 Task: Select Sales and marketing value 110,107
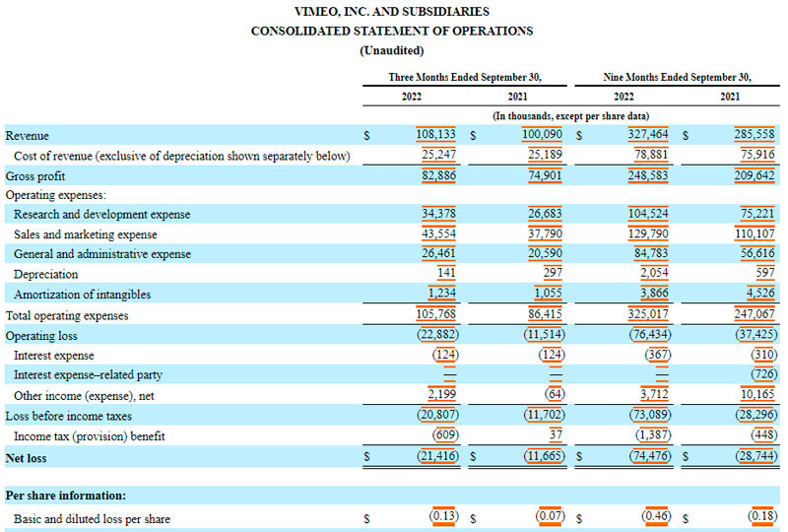point(755,233)
